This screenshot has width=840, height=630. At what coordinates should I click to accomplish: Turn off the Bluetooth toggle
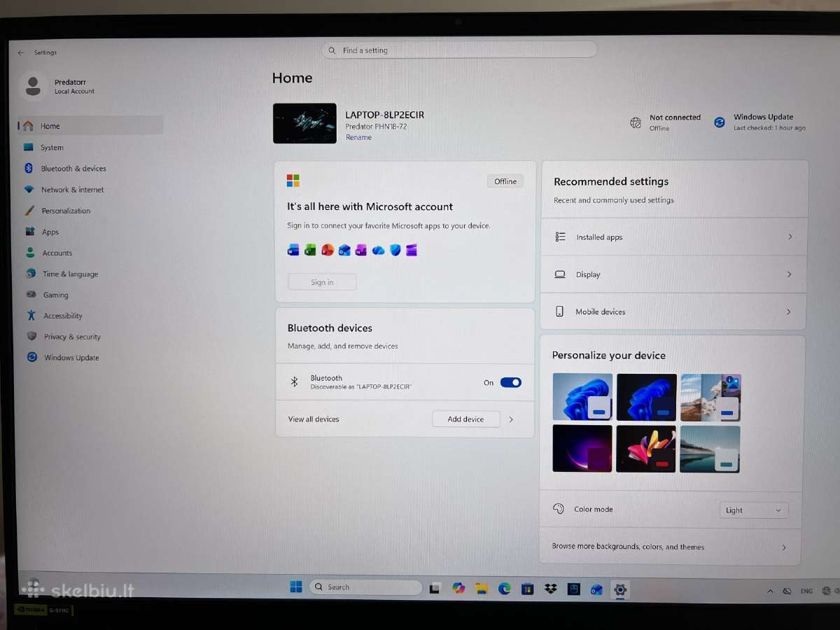tap(511, 382)
